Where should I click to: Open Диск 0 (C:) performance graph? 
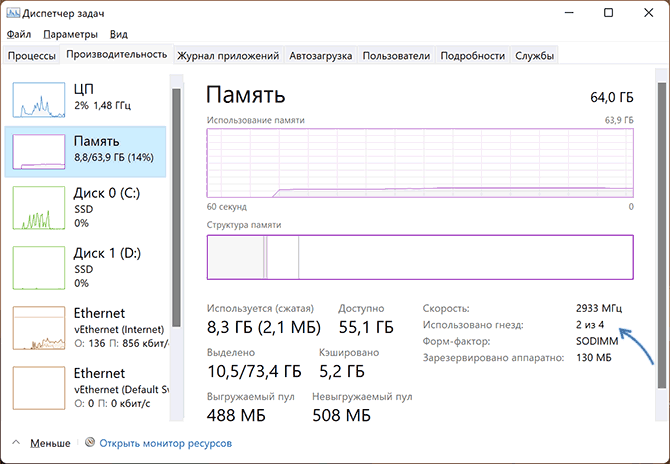click(x=38, y=208)
